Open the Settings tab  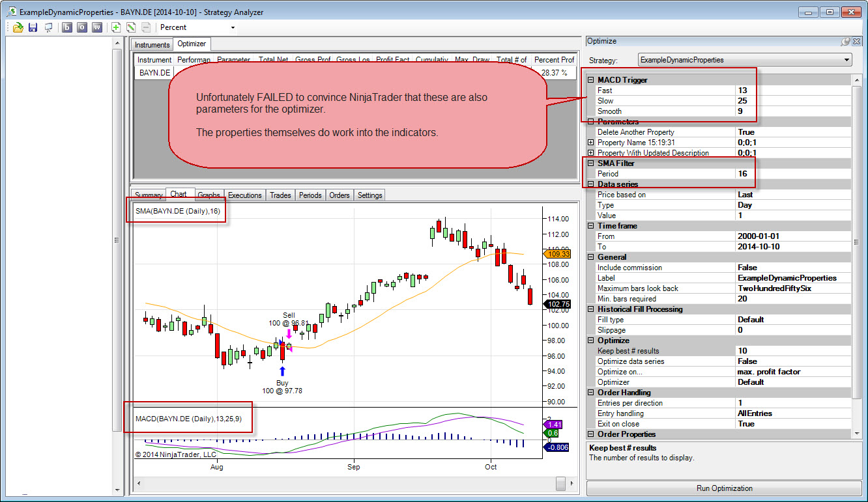(369, 195)
